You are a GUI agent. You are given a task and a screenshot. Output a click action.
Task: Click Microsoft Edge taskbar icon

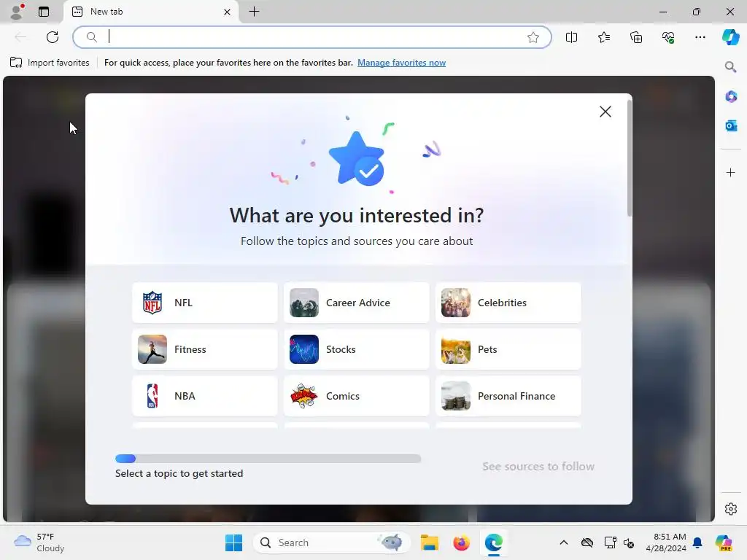tap(494, 542)
